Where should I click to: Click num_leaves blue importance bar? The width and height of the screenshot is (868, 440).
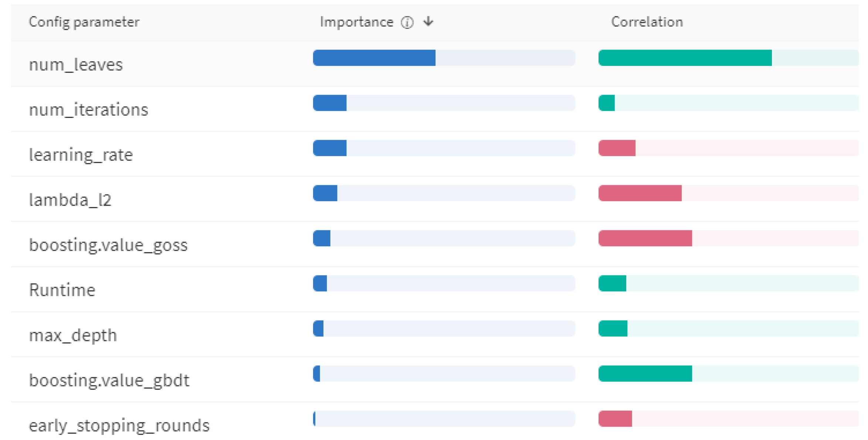pos(374,58)
